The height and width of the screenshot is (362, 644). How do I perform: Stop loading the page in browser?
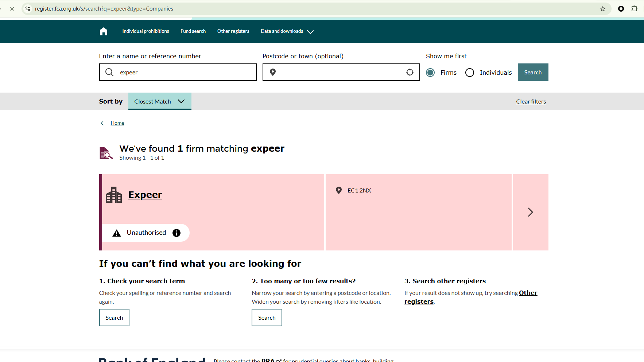click(12, 9)
